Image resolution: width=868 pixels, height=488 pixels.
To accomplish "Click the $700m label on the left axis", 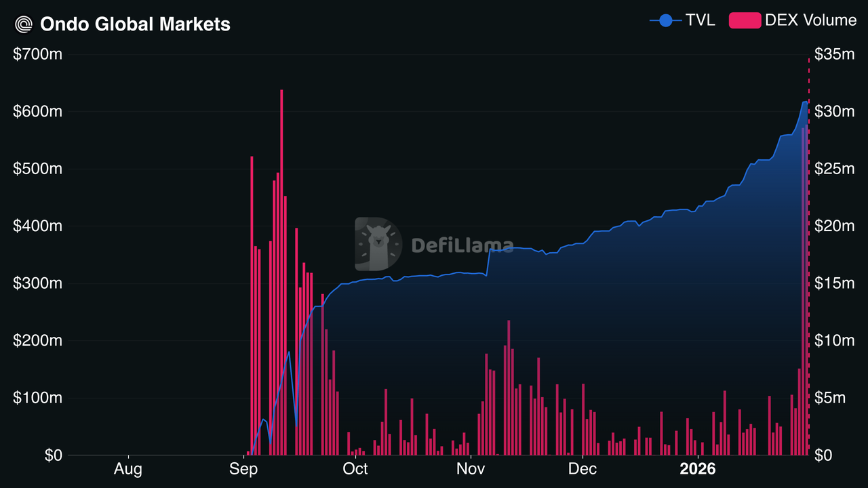I will 38,54.
